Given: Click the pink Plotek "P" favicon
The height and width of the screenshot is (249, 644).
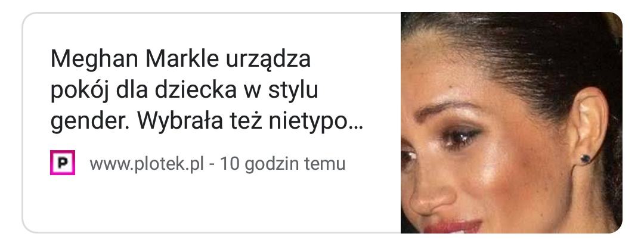Looking at the screenshot, I should [63, 163].
